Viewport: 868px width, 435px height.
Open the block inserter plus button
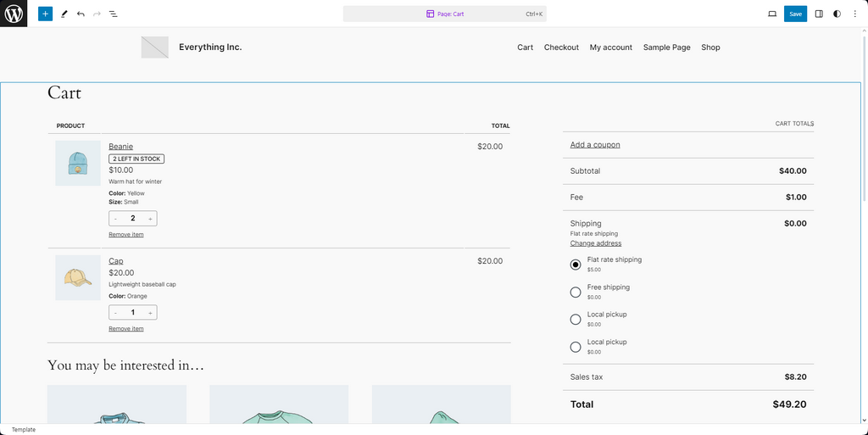tap(45, 14)
